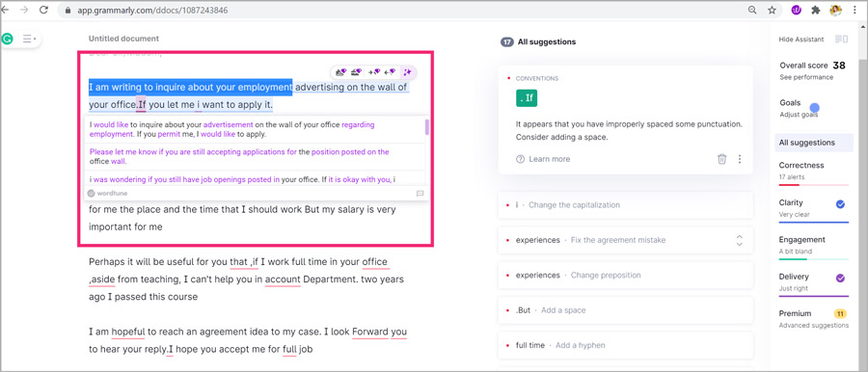Screen dimensions: 868x372
Task: Click the underlined word 'hopeful' in the document
Action: [128, 332]
